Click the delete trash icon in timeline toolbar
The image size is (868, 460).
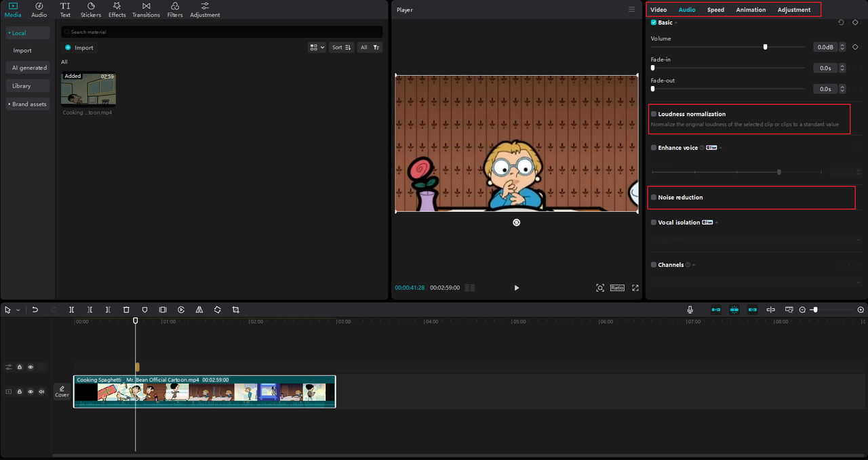(x=126, y=310)
